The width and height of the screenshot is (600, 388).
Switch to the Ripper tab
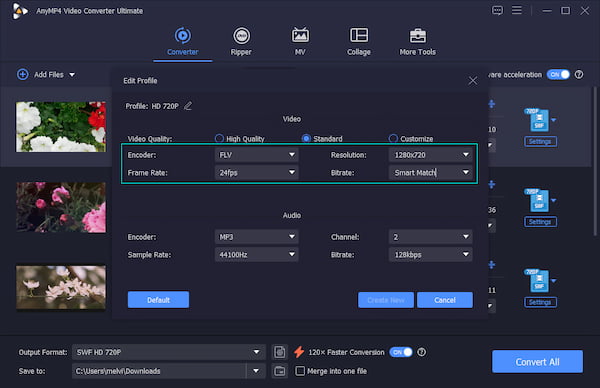pos(241,42)
